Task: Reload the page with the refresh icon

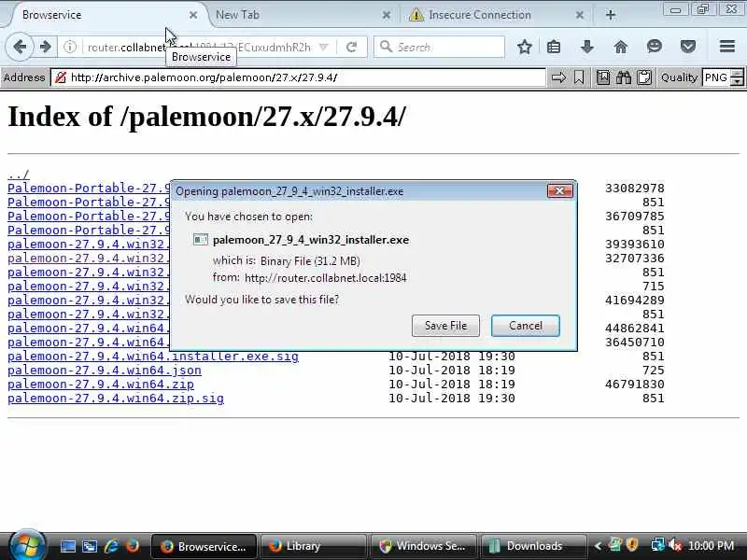Action: 352,47
